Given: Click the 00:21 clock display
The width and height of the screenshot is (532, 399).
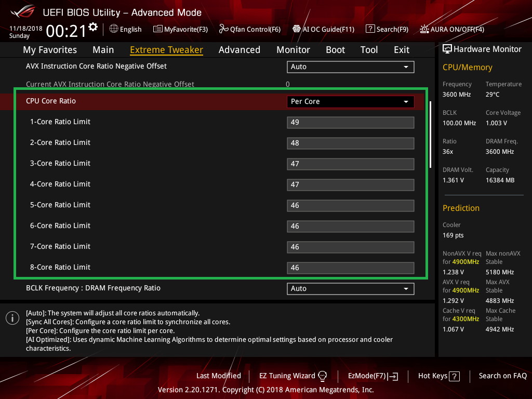Looking at the screenshot, I should [x=66, y=31].
